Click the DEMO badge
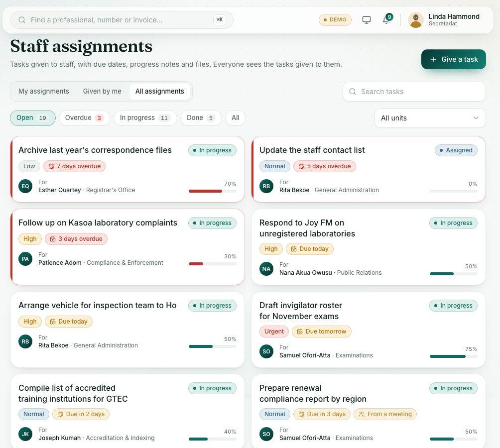This screenshot has height=448, width=500. pos(335,20)
